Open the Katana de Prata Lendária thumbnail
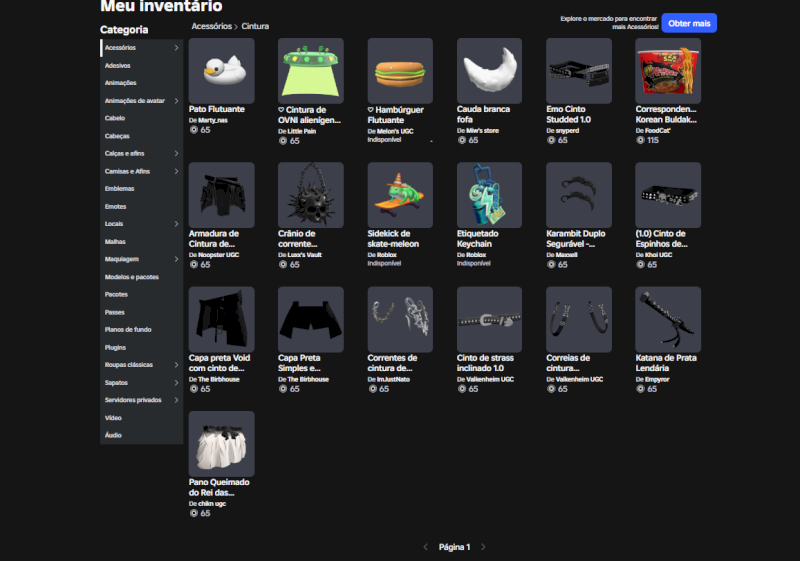The image size is (800, 561). click(x=668, y=319)
